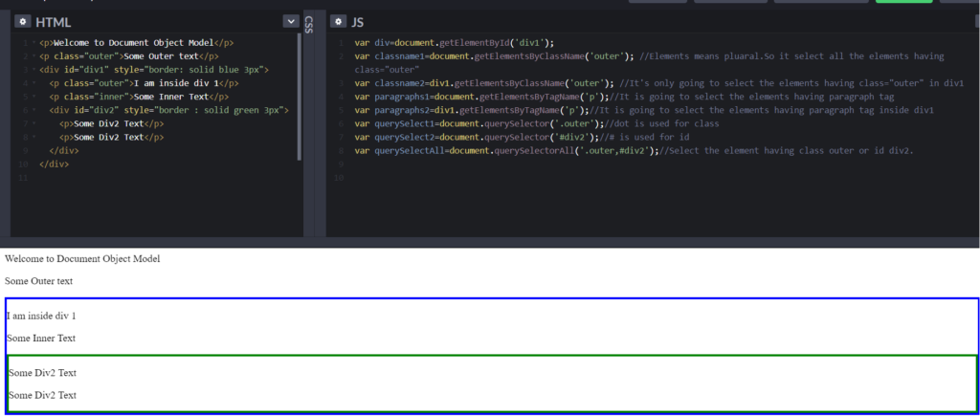
Task: Click the closing </div> on HTML line 10
Action: click(x=54, y=164)
